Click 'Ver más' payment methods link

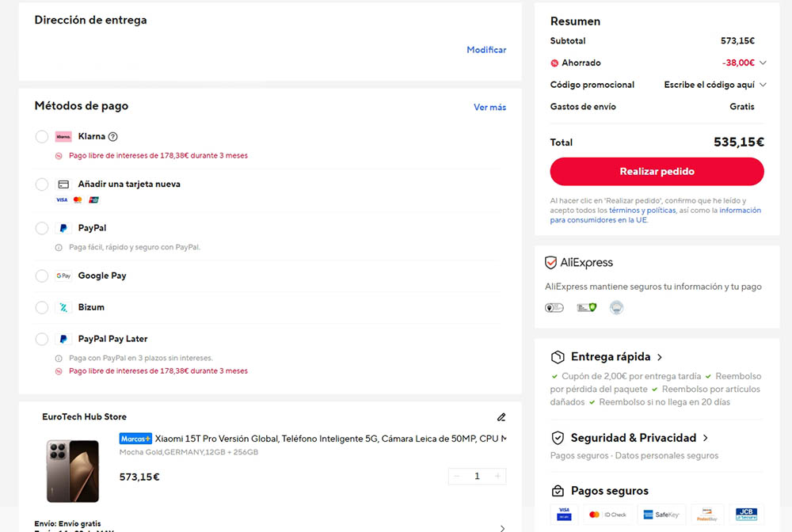click(490, 107)
